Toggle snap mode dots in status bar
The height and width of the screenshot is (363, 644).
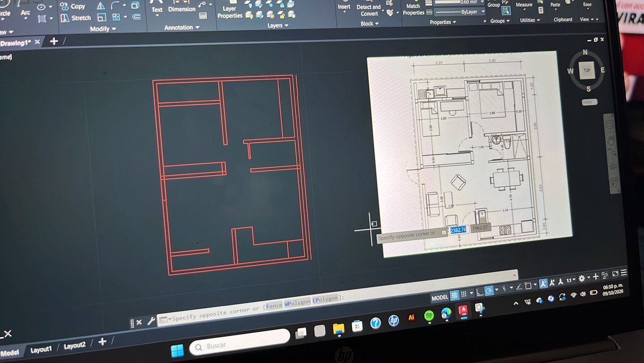click(x=464, y=294)
